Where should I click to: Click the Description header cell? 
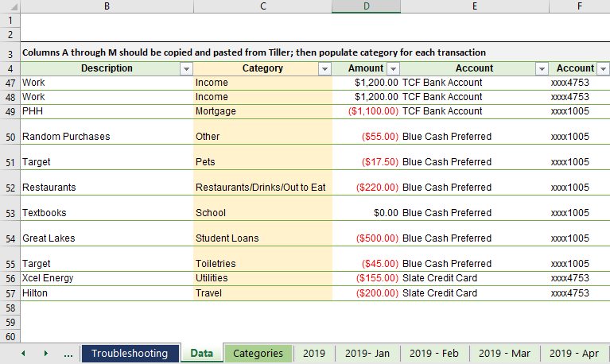(x=107, y=68)
